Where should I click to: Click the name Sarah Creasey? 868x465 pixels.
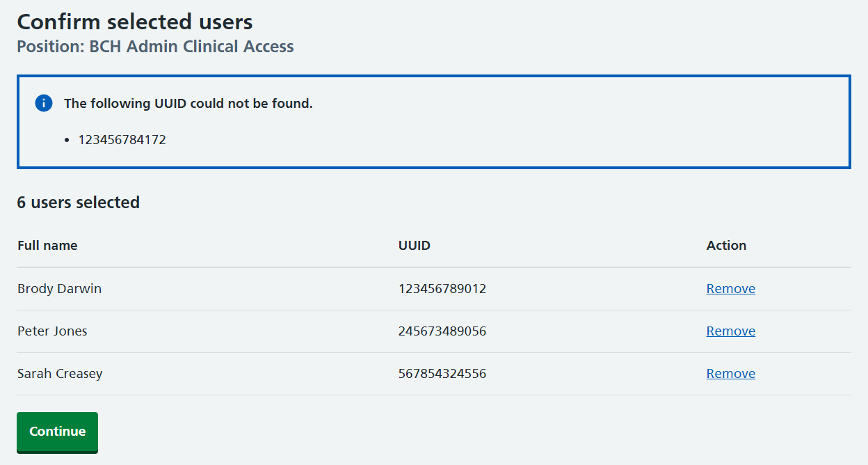pos(60,374)
